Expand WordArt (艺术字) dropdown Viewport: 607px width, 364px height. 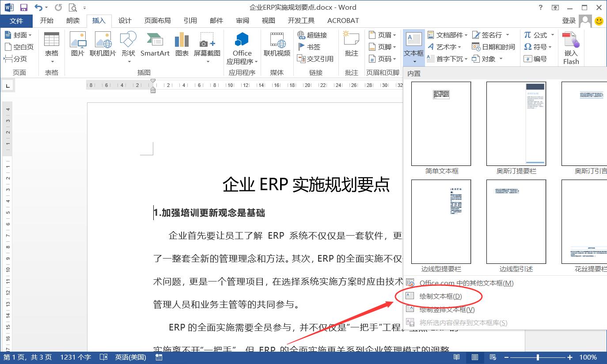click(444, 47)
